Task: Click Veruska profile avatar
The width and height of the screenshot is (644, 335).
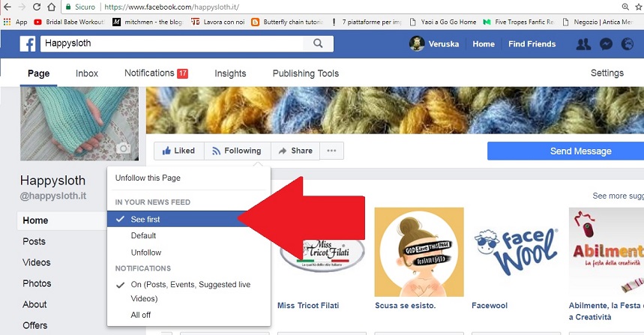Action: click(417, 43)
